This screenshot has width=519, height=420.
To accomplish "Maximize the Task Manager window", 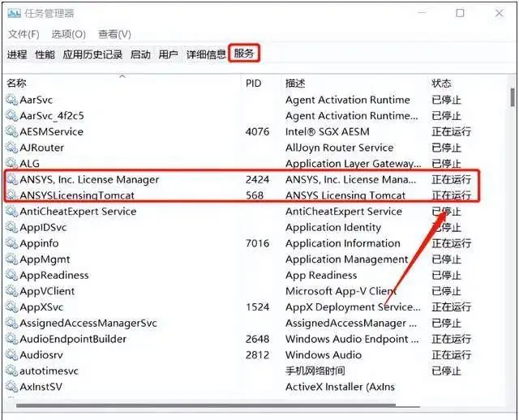I will (460, 13).
